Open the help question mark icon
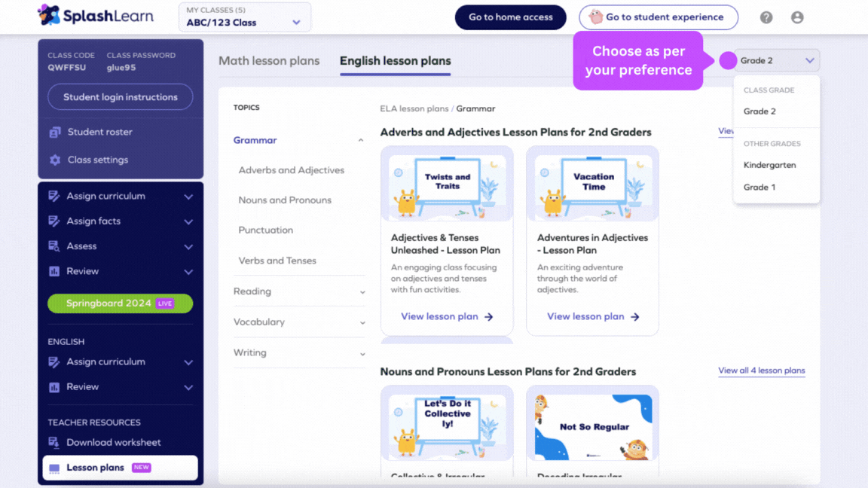 point(766,17)
